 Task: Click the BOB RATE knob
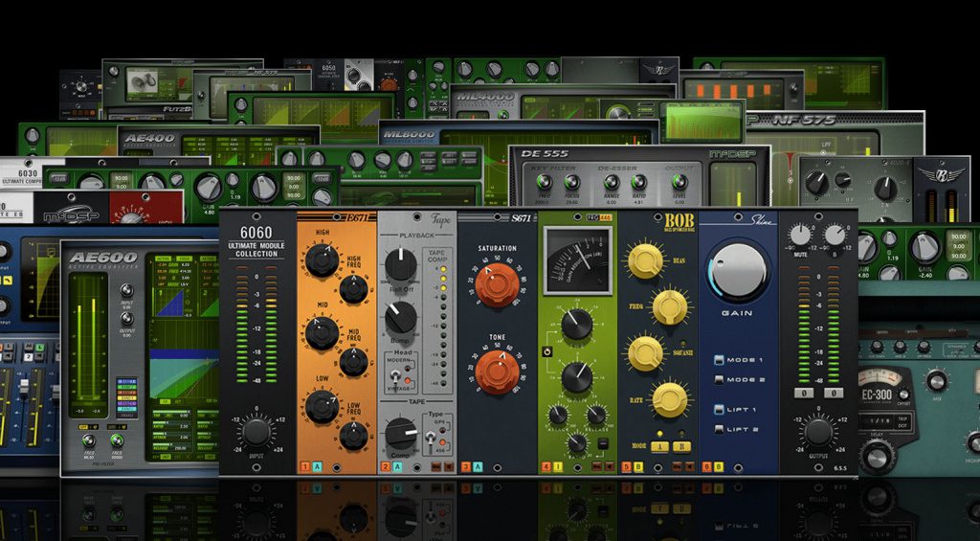click(x=669, y=399)
